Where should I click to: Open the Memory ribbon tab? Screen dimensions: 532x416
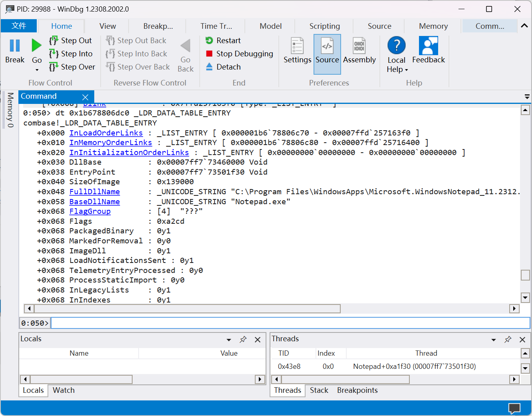point(433,26)
